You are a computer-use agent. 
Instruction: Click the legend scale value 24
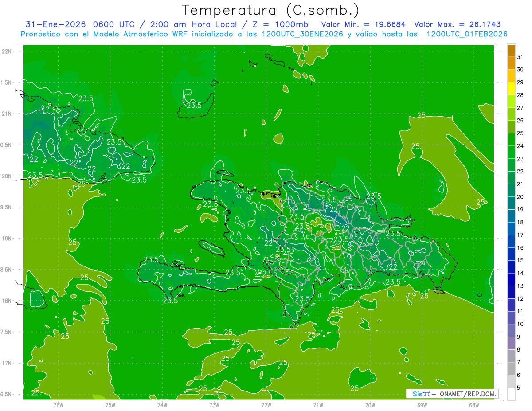[520, 146]
